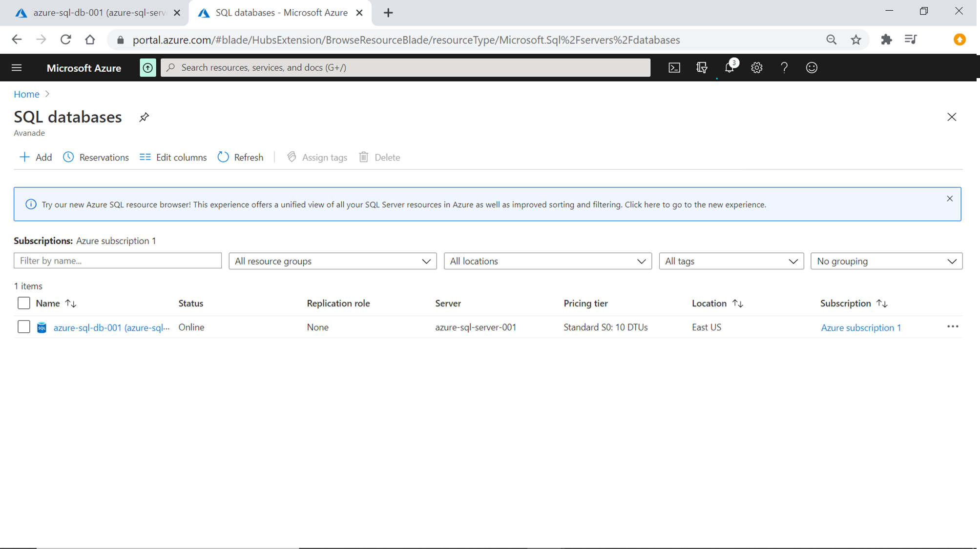Click Edit columns in the toolbar
Image resolution: width=980 pixels, height=549 pixels.
click(x=173, y=157)
